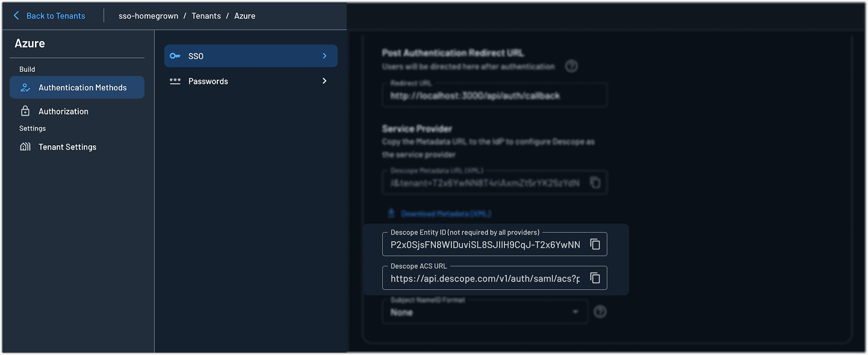Select the SSO key icon
The image size is (868, 355).
(175, 56)
